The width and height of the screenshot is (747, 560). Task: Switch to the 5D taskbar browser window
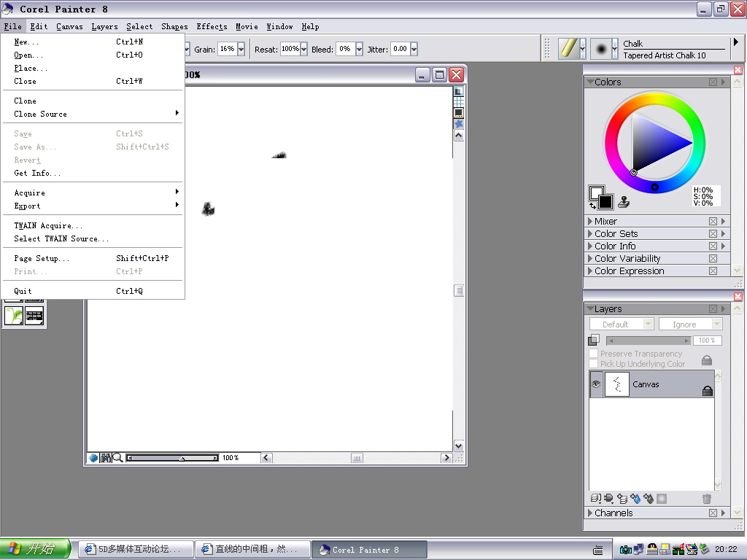pyautogui.click(x=135, y=550)
